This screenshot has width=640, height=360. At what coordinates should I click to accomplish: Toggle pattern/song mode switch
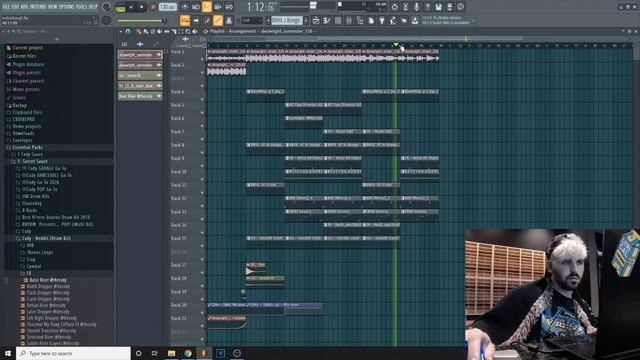click(120, 7)
